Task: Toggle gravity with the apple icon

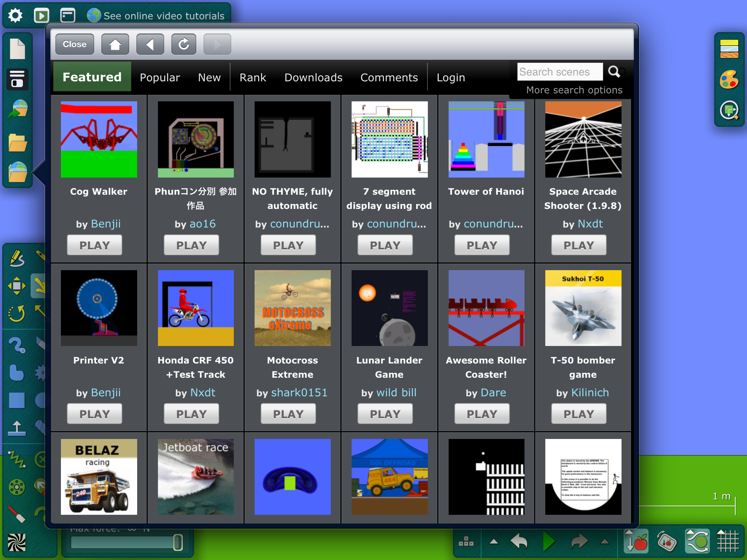Action: pyautogui.click(x=636, y=541)
